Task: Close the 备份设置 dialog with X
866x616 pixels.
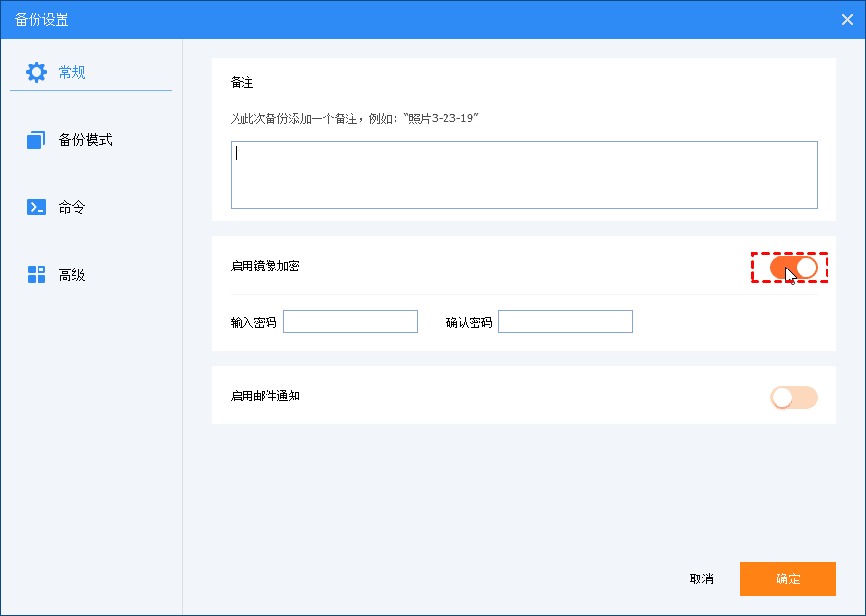Action: click(847, 19)
